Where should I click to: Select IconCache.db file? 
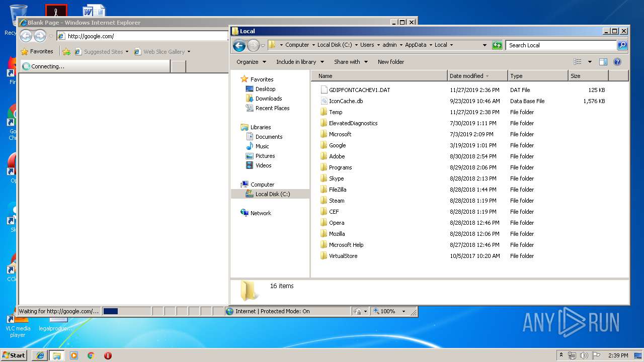(346, 101)
